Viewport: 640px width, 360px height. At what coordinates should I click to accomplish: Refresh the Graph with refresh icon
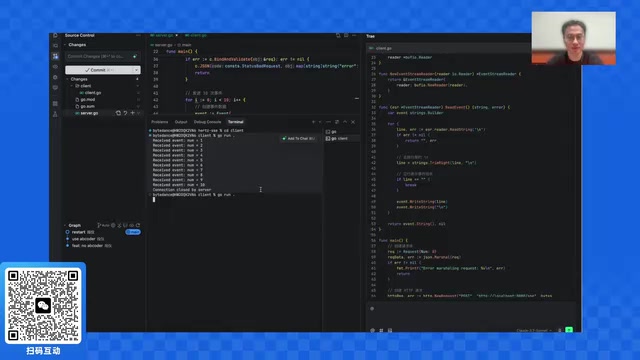(138, 225)
